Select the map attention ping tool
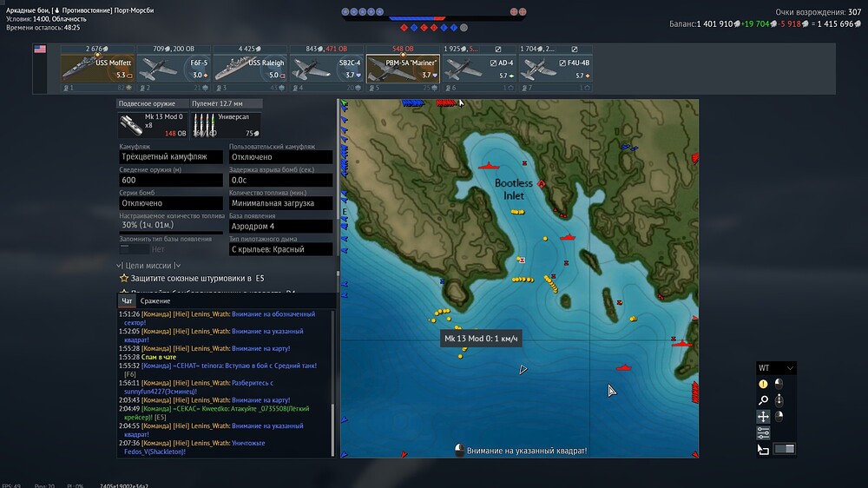 (x=763, y=384)
